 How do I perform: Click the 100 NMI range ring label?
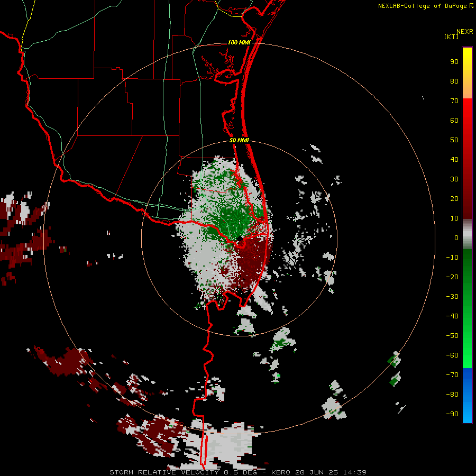(239, 42)
